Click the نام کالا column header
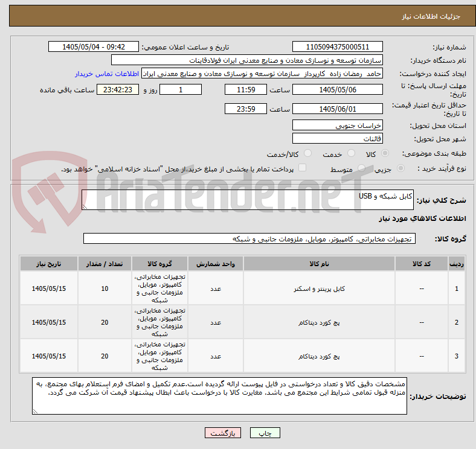476x449 pixels. [x=319, y=264]
